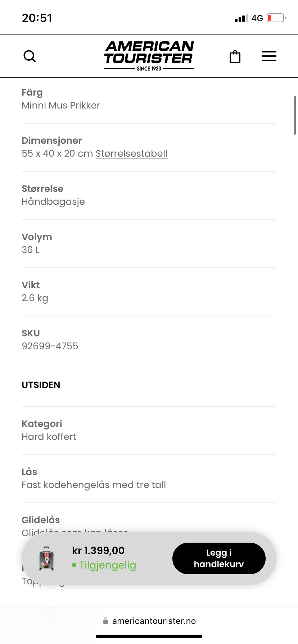Tap the iOS home indicator bar

tap(149, 636)
